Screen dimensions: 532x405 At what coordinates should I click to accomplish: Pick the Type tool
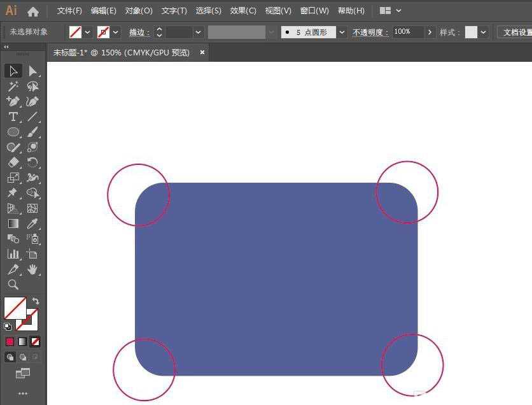[13, 117]
